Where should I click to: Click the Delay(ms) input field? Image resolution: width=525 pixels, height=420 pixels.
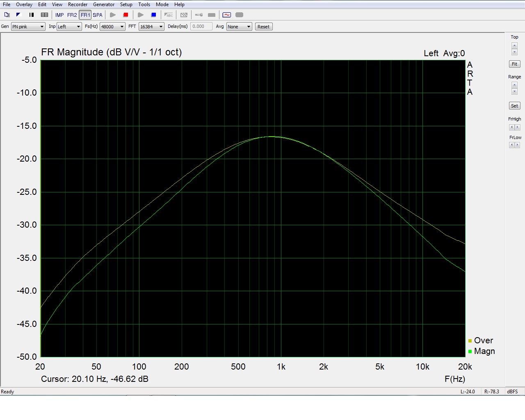[201, 27]
